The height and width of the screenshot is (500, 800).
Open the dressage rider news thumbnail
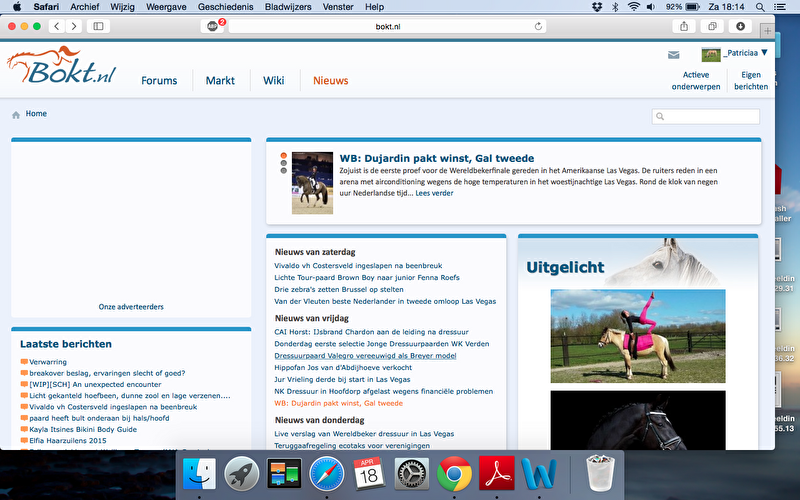(x=312, y=183)
